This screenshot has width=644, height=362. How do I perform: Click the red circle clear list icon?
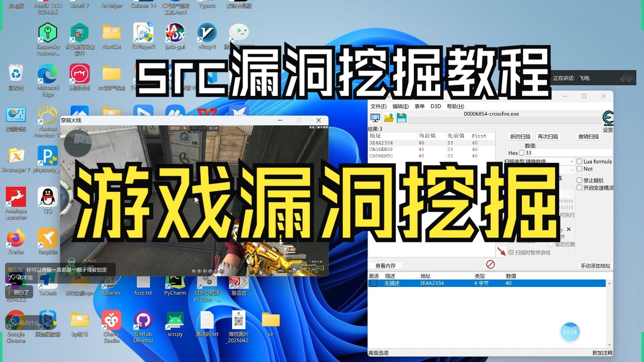(490, 264)
